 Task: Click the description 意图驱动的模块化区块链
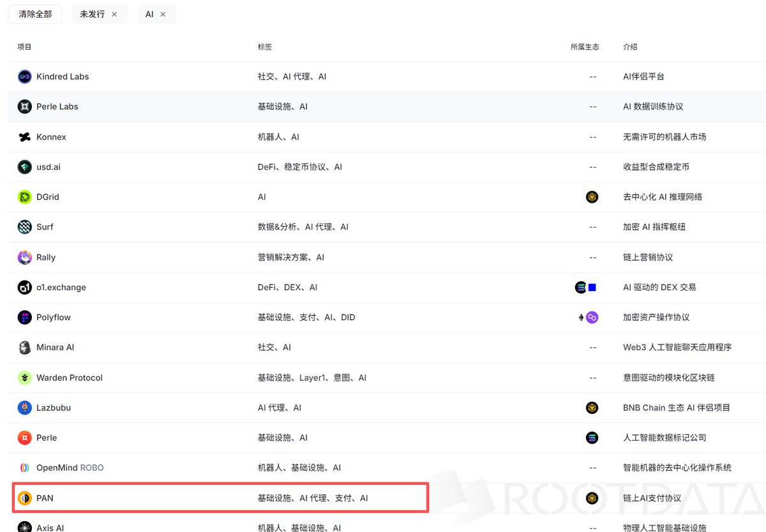(x=669, y=378)
